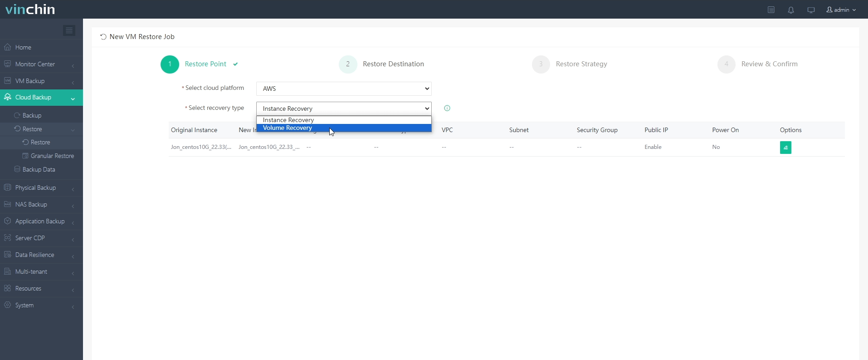Click the recovery type info icon
This screenshot has width=868, height=360.
447,108
